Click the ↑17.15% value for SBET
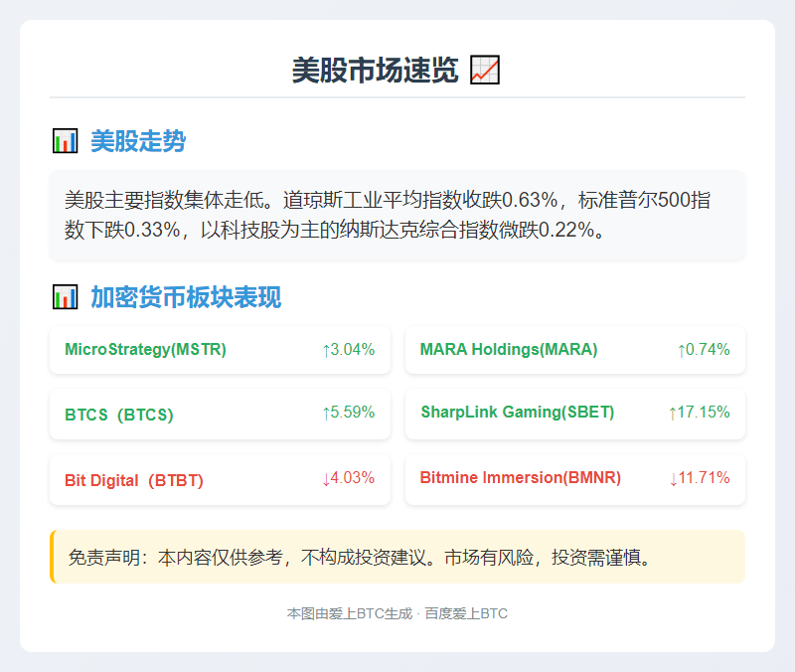This screenshot has width=795, height=672. point(700,412)
